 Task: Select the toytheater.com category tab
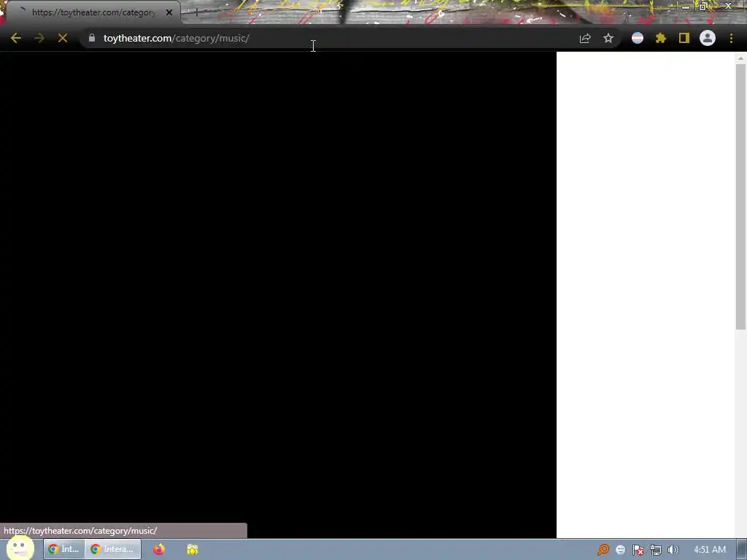click(93, 12)
